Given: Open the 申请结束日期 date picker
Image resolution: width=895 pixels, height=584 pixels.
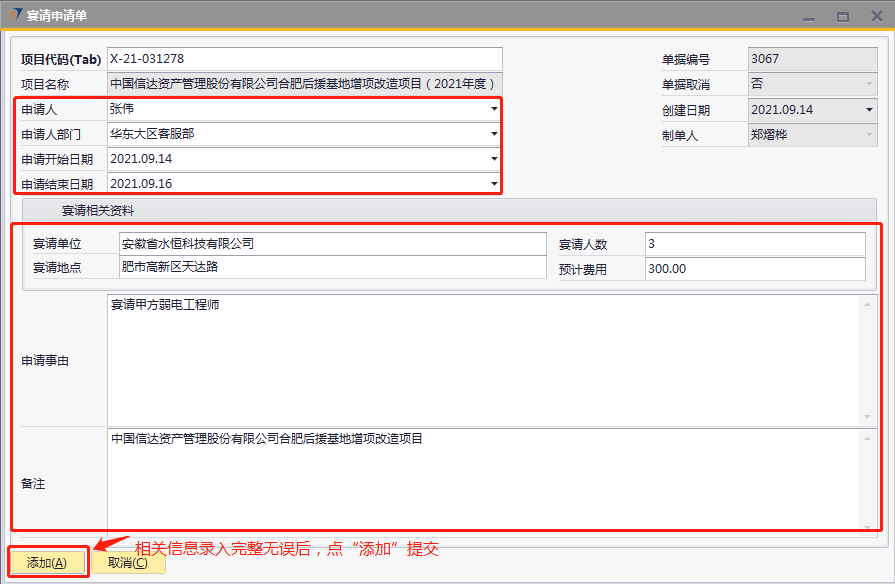Looking at the screenshot, I should pos(494,183).
